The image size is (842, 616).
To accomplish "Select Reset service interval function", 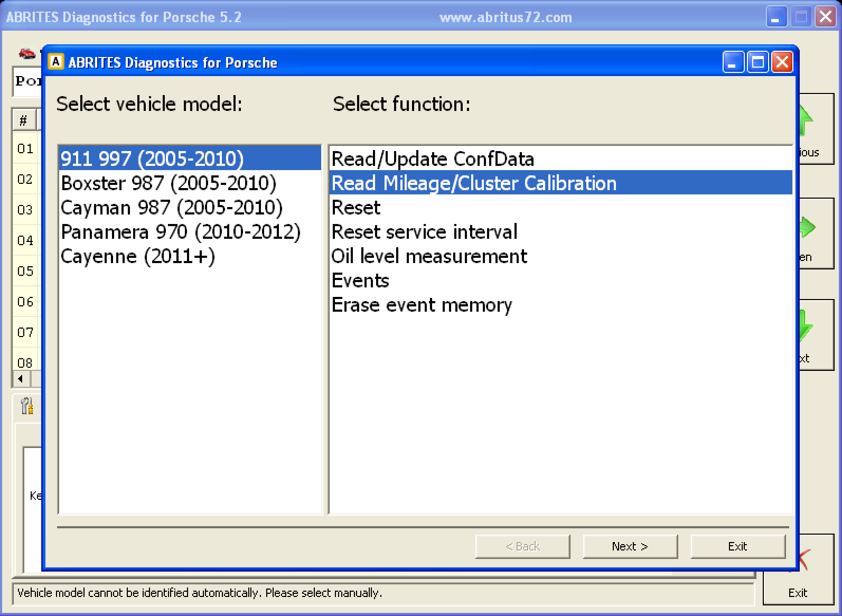I will (561, 231).
